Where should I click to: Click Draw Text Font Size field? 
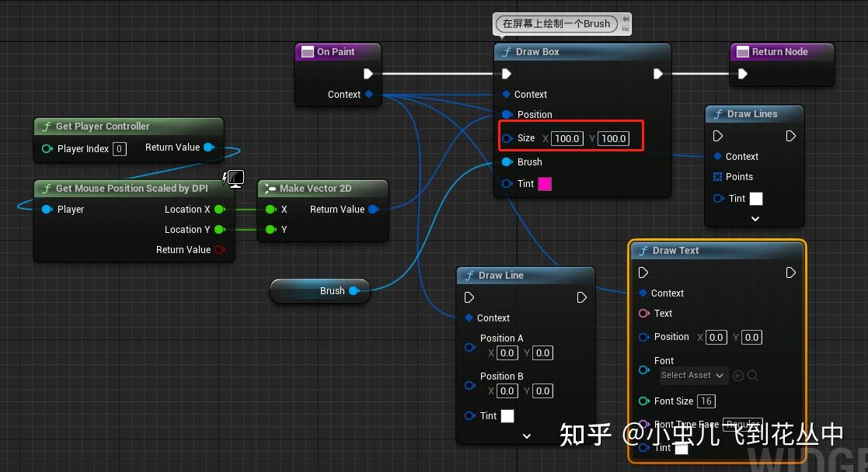click(x=706, y=401)
